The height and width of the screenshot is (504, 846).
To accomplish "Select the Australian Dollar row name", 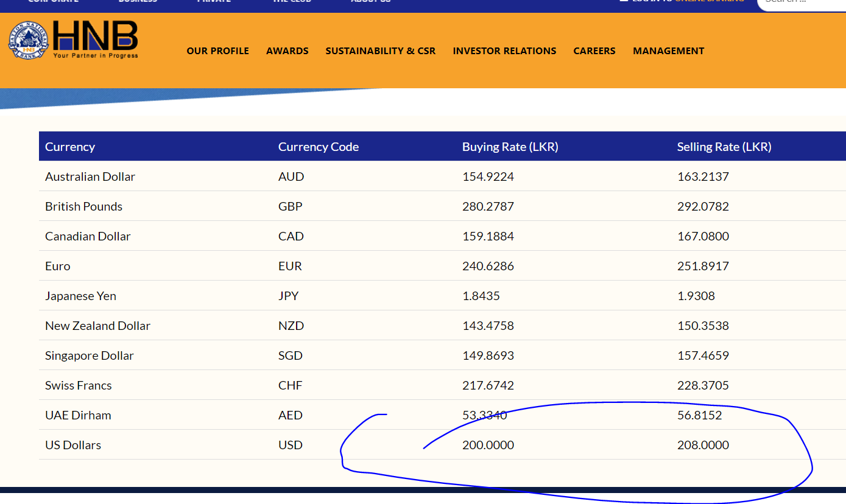I will (x=90, y=177).
